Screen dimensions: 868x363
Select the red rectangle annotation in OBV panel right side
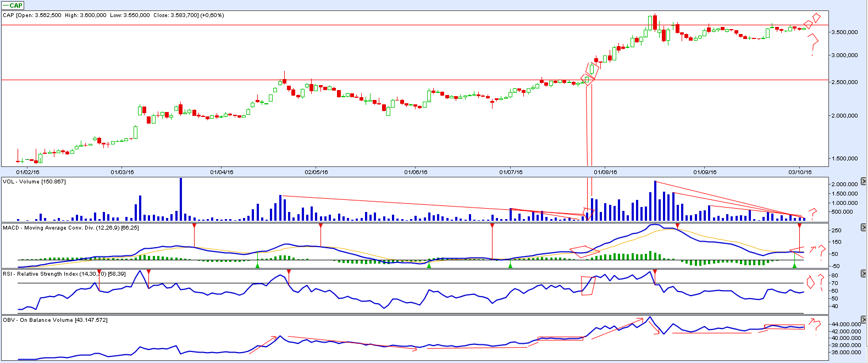pyautogui.click(x=784, y=327)
